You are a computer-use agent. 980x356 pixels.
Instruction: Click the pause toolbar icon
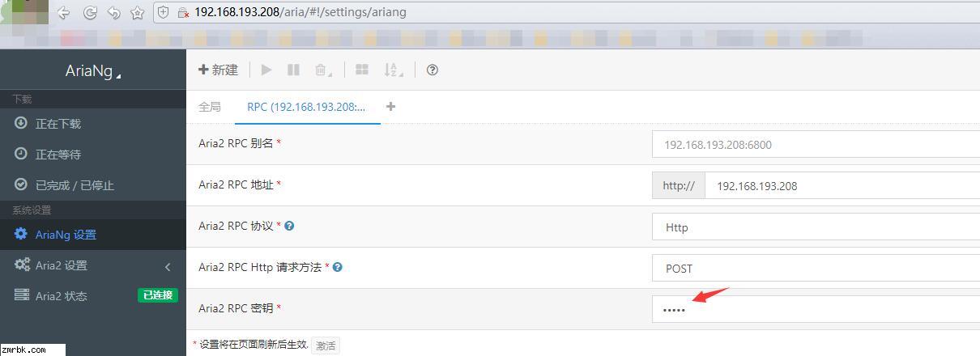coord(293,70)
